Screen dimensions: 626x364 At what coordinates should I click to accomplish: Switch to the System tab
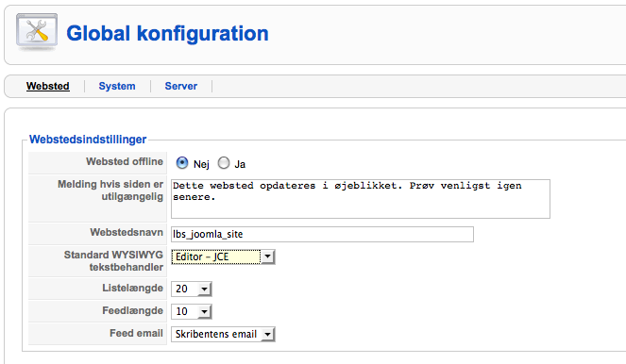click(117, 86)
